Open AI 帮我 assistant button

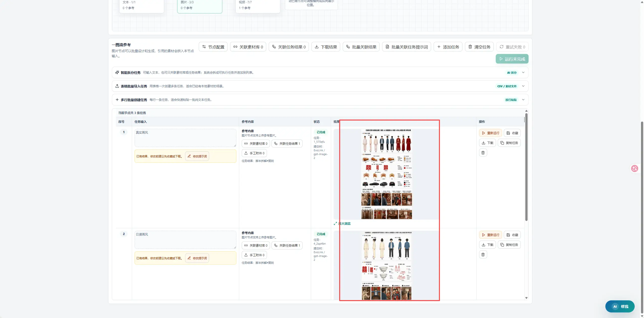point(620,306)
